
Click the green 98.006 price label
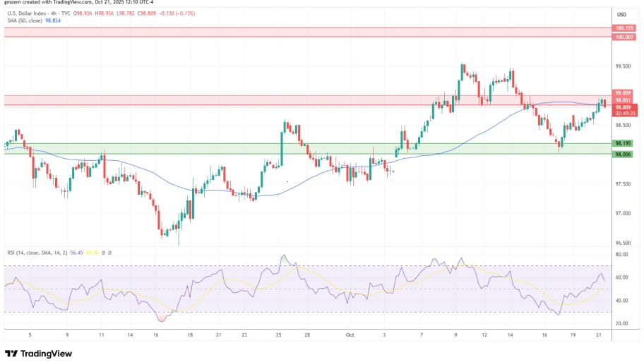pyautogui.click(x=624, y=155)
